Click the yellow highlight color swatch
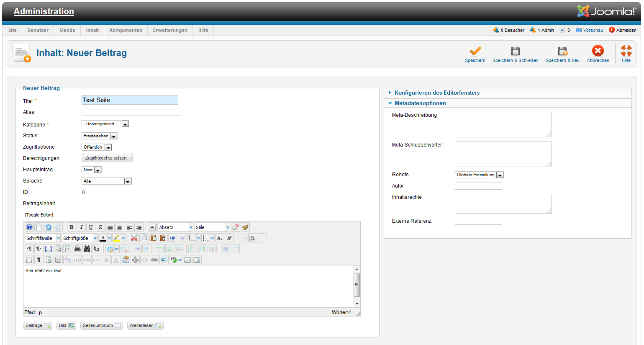 pos(117,238)
